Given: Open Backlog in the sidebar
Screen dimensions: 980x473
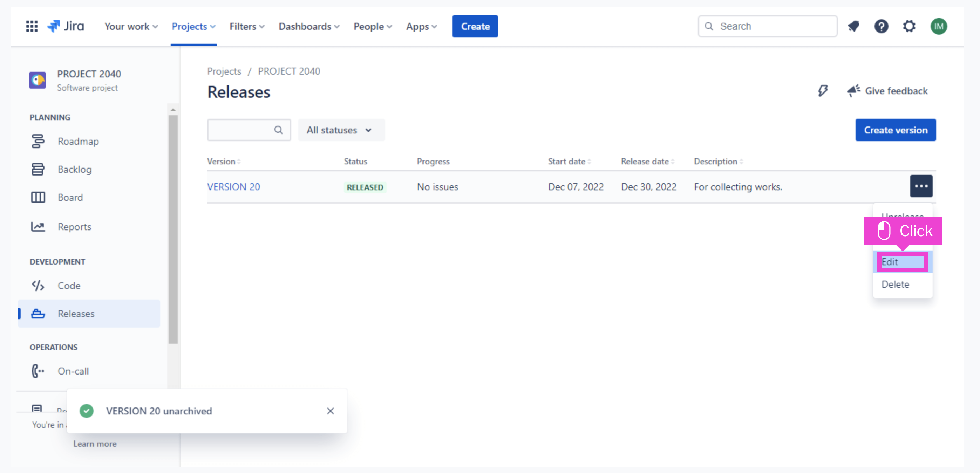Looking at the screenshot, I should (x=89, y=170).
